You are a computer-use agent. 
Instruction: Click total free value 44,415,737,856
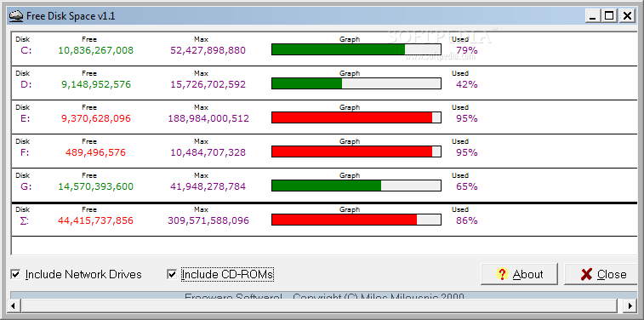click(95, 221)
